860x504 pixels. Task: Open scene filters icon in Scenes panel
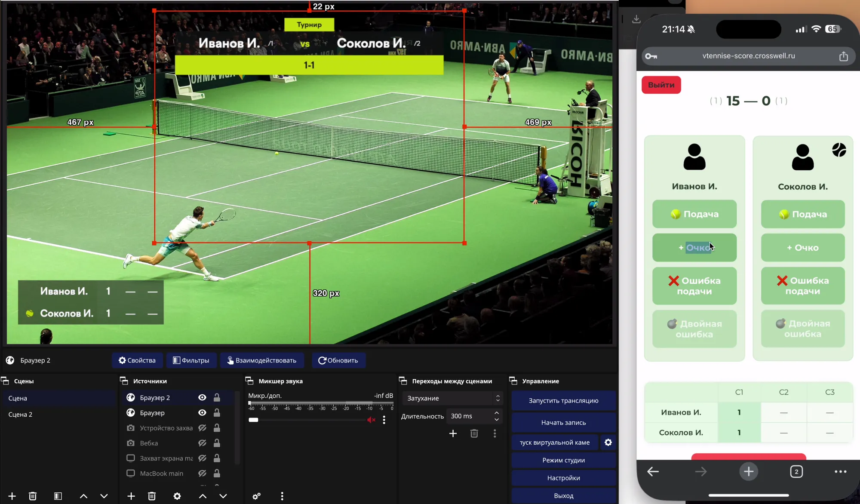click(x=58, y=496)
